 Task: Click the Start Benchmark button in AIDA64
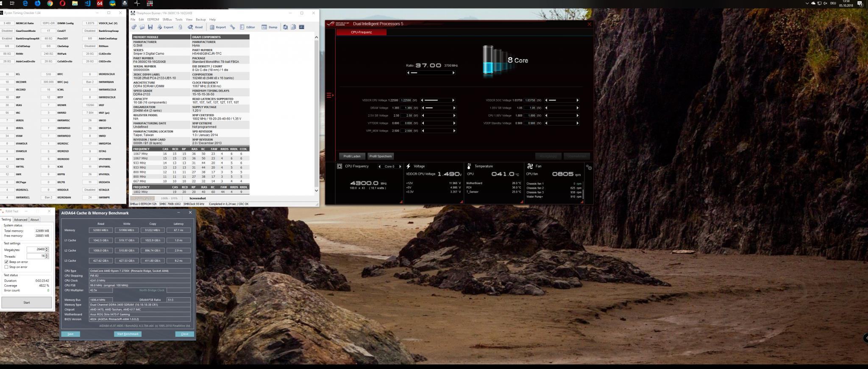pyautogui.click(x=128, y=334)
